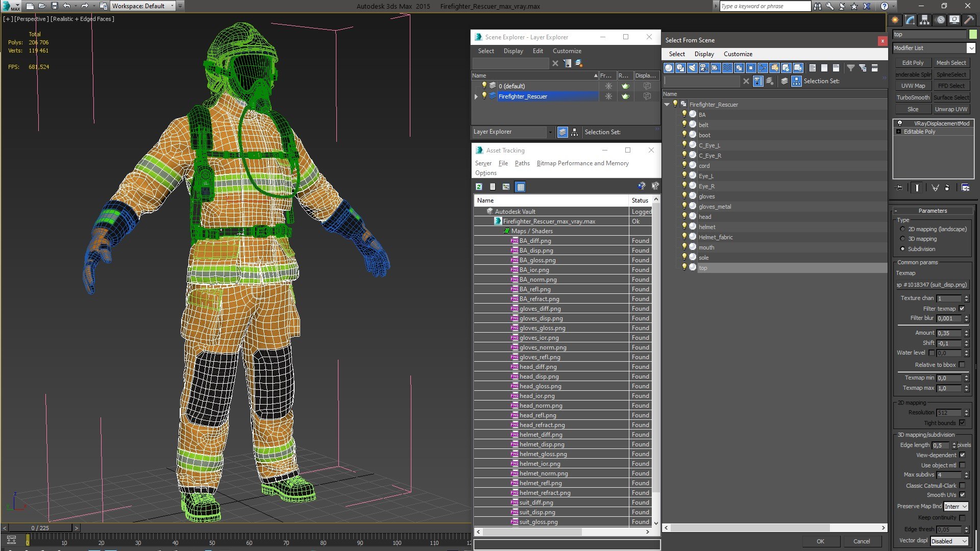This screenshot has height=551, width=980.
Task: Open Customize menu in Select From Scene
Action: point(738,54)
